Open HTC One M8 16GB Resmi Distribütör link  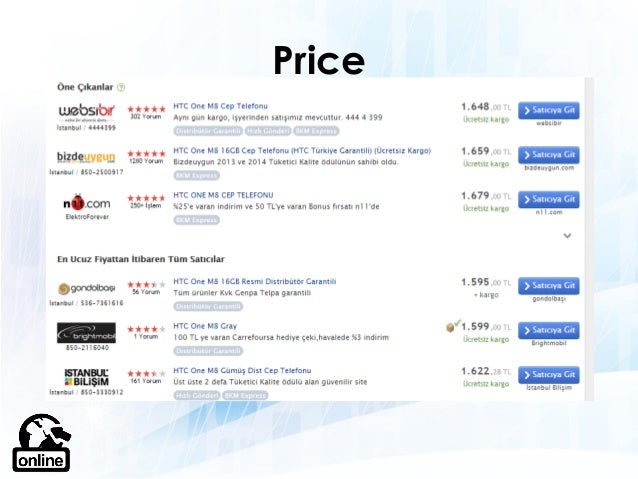coord(255,282)
